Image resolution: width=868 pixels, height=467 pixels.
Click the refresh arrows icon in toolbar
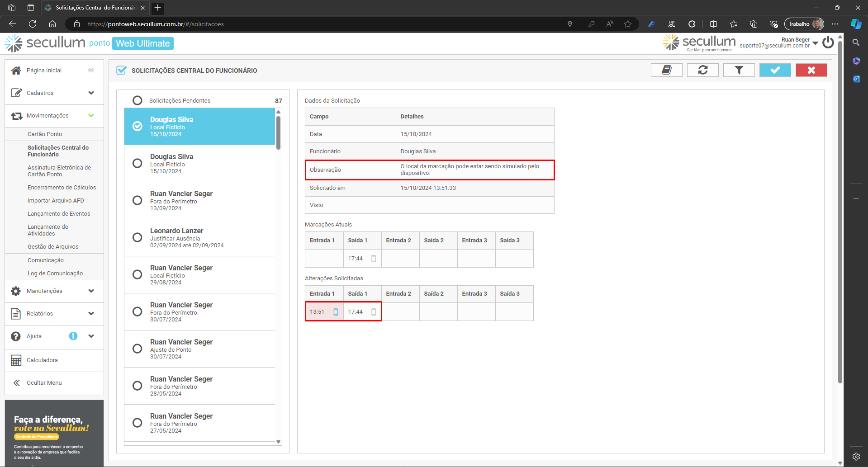click(x=702, y=70)
